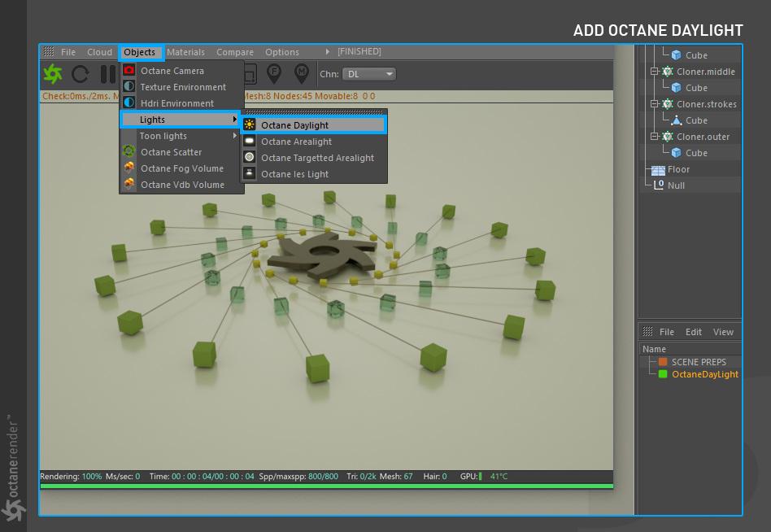Select the Floor object row
This screenshot has width=771, height=532.
pos(690,169)
